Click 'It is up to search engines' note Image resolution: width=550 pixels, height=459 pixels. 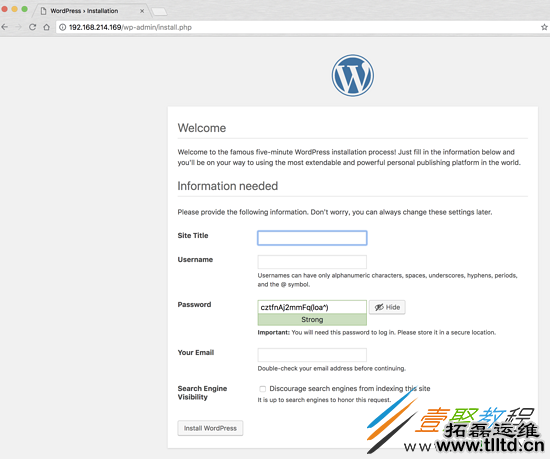pos(324,400)
